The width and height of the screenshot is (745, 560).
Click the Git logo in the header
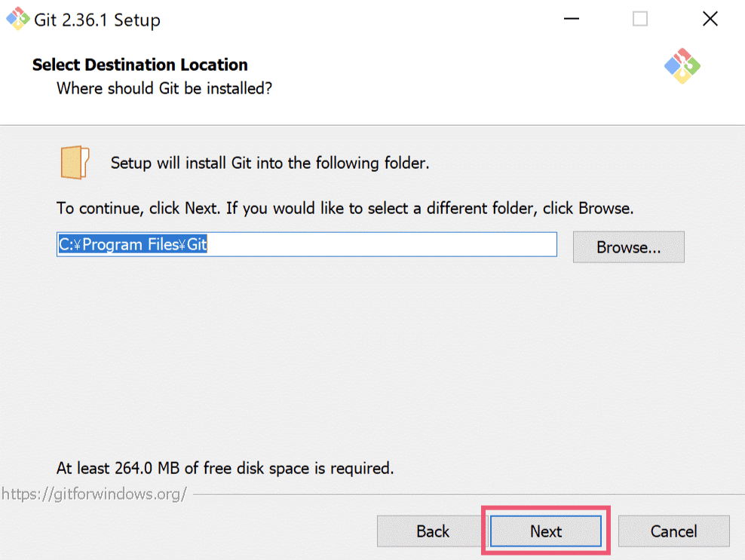pyautogui.click(x=682, y=66)
